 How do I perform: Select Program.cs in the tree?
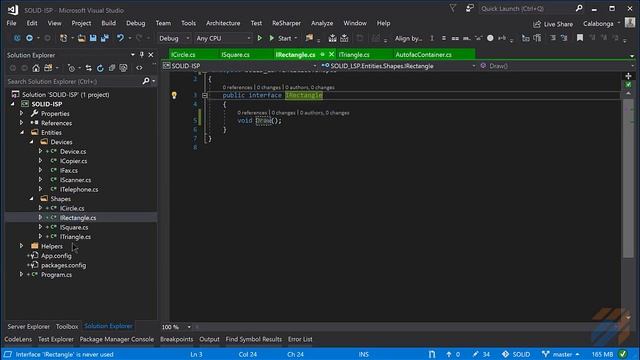[x=56, y=275]
